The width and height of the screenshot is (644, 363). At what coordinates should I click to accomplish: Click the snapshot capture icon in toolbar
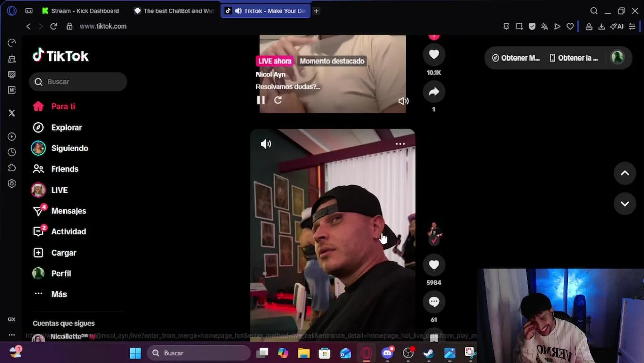[519, 26]
